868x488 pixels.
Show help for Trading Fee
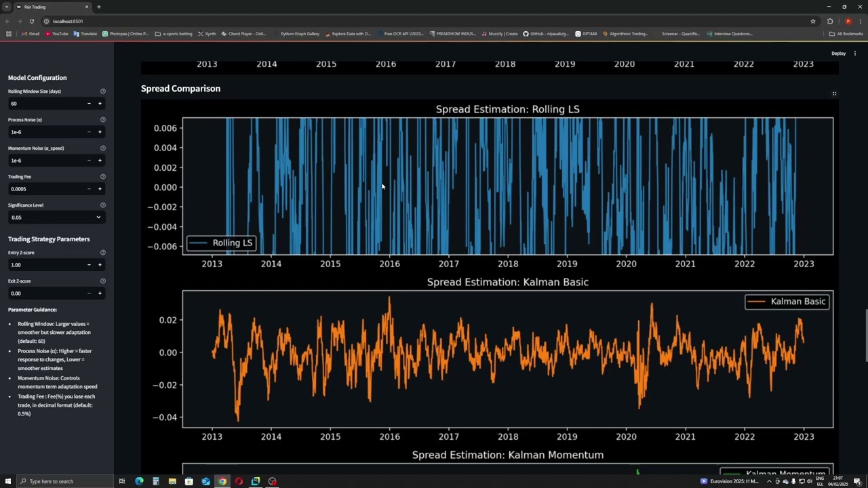pos(103,177)
